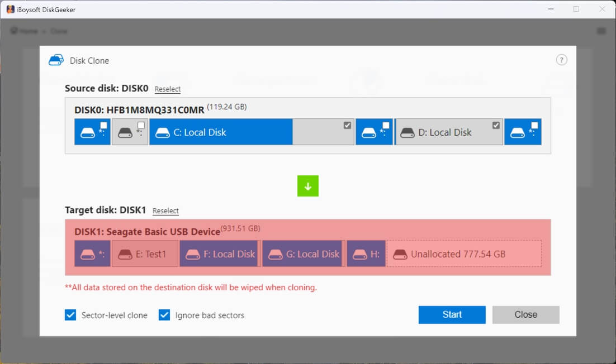Viewport: 616px width, 364px height.
Task: Disable the Sector-level clone option
Action: 70,315
